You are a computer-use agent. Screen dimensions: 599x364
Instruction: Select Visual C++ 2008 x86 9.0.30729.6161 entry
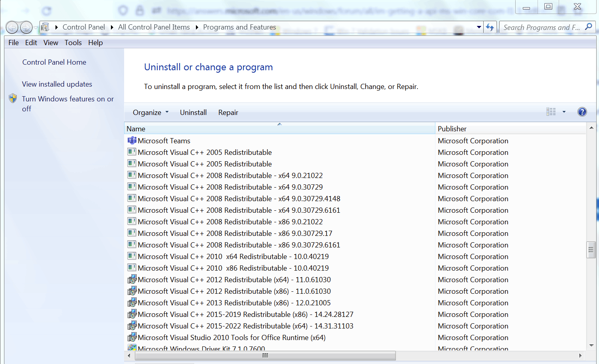pos(239,245)
